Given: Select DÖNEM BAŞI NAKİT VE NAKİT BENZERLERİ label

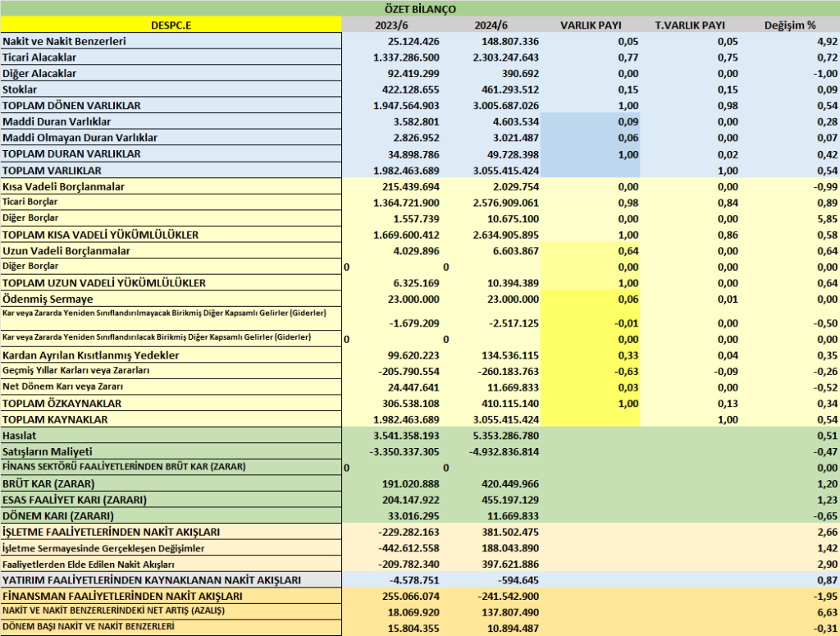Looking at the screenshot, I should click(x=171, y=627).
